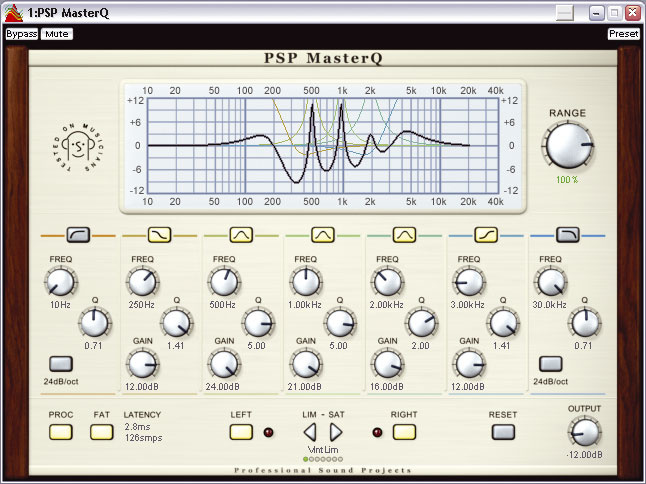Click the blank button in title bar
Viewport: 646px width, 484px height.
564,13
